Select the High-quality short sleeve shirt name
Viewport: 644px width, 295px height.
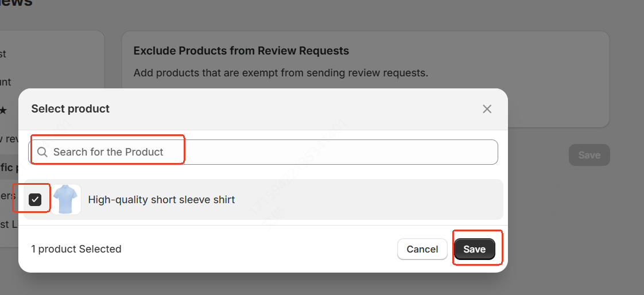pos(161,200)
